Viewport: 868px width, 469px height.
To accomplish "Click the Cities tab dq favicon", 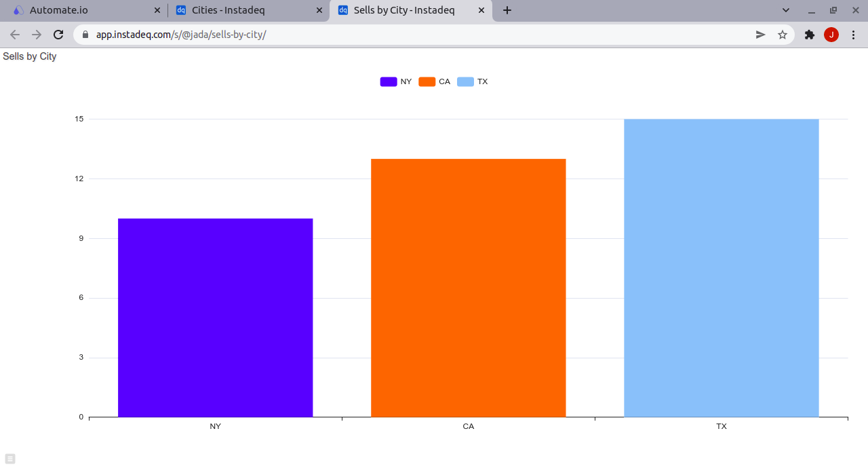I will coord(181,10).
